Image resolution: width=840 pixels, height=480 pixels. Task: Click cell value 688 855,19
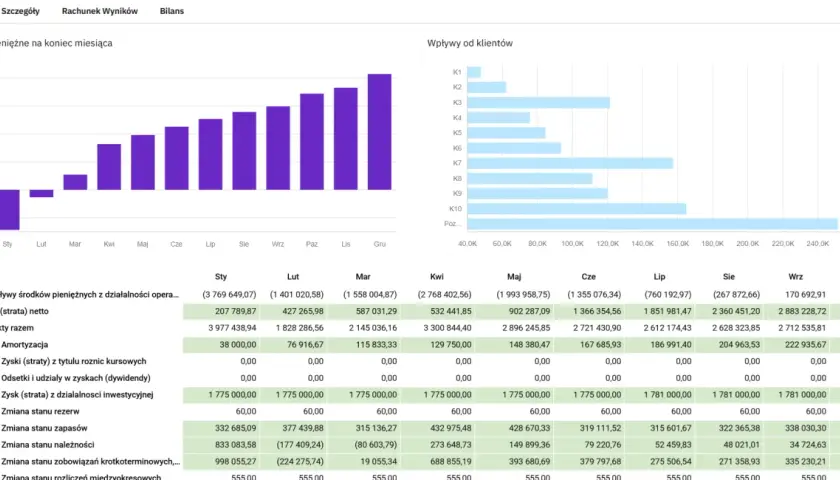point(451,461)
